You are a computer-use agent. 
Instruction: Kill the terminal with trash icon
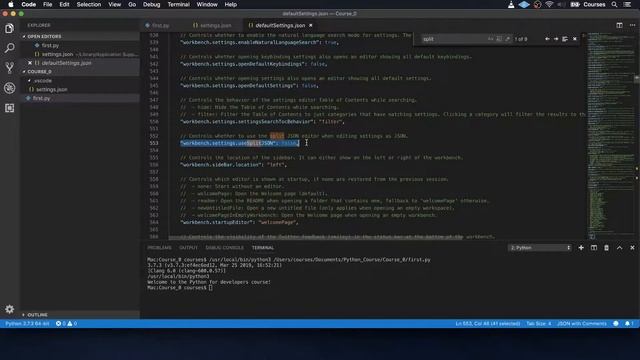click(607, 248)
